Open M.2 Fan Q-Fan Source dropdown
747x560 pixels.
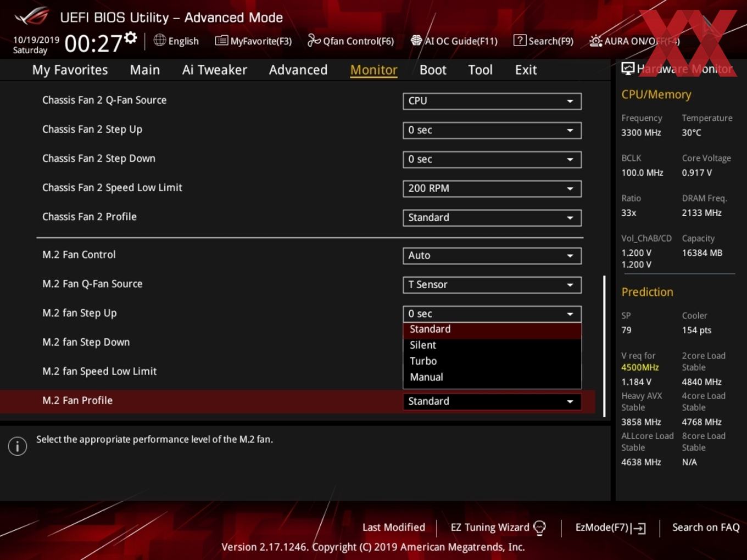click(x=492, y=284)
